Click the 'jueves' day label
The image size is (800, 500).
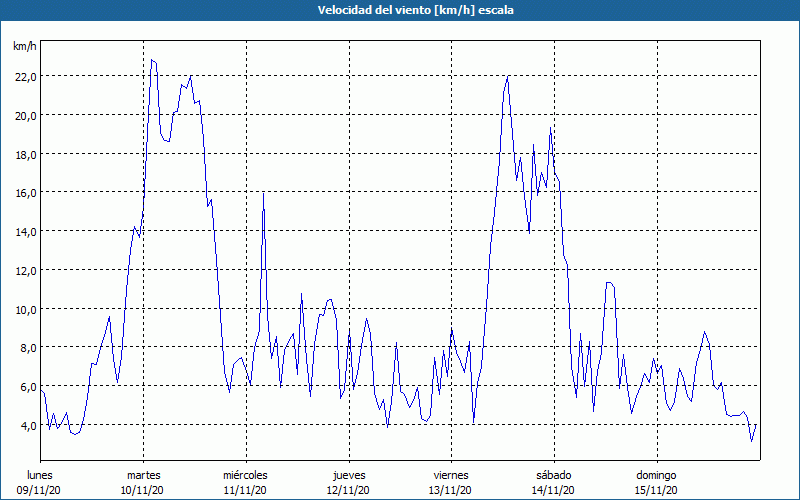click(349, 475)
